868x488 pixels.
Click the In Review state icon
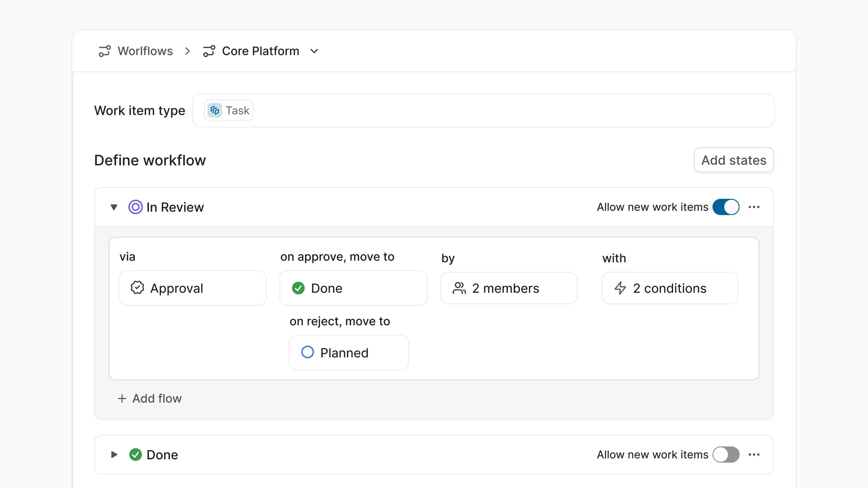(135, 207)
